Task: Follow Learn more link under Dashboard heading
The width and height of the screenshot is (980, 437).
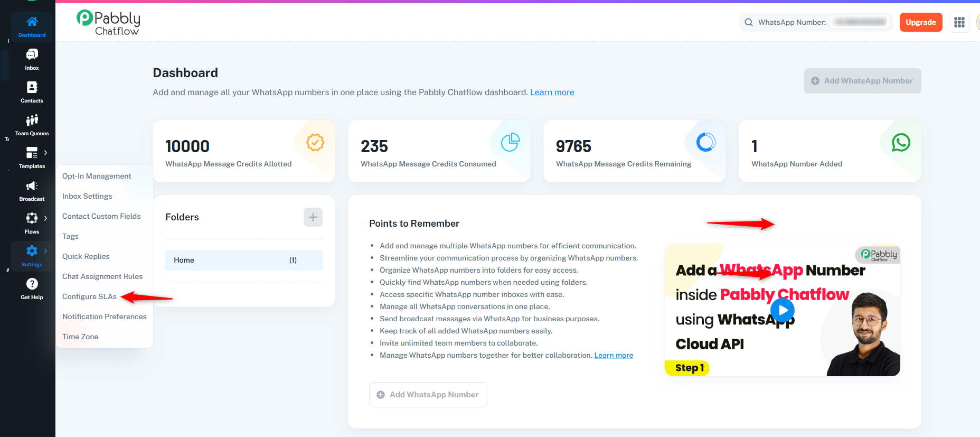Action: [x=552, y=92]
